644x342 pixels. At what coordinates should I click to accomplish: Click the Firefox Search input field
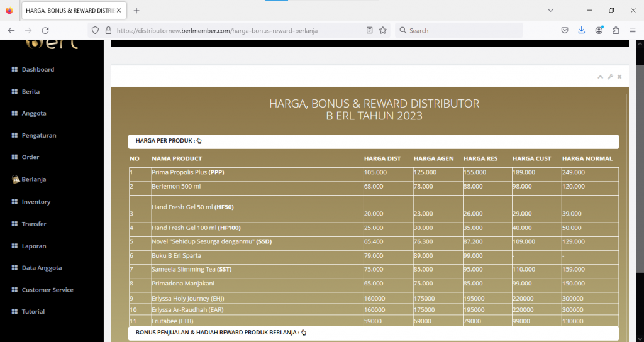click(x=462, y=30)
